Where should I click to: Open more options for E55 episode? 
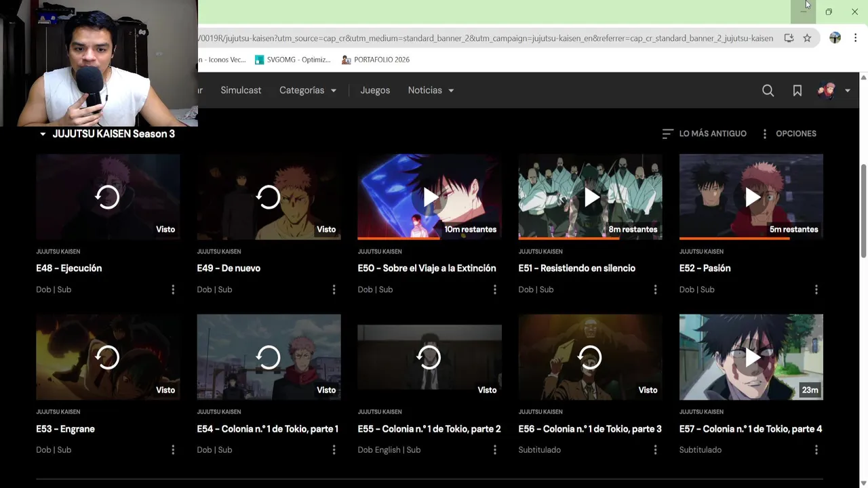pyautogui.click(x=494, y=449)
